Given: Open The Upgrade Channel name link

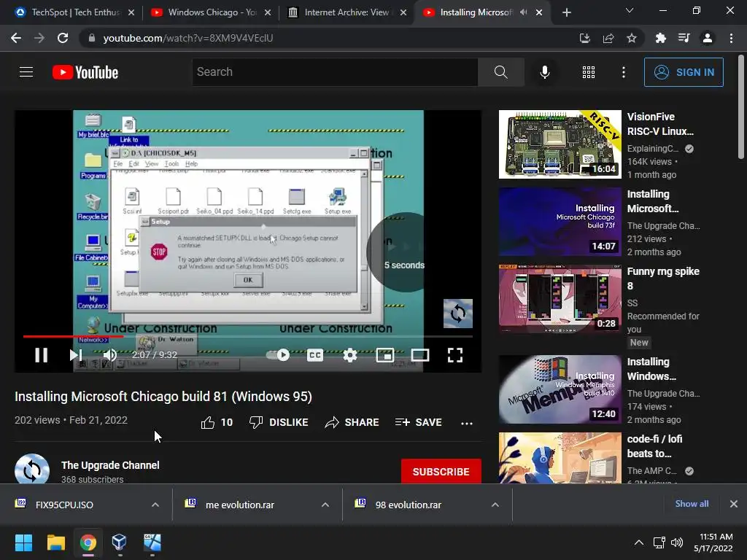Looking at the screenshot, I should pyautogui.click(x=110, y=465).
